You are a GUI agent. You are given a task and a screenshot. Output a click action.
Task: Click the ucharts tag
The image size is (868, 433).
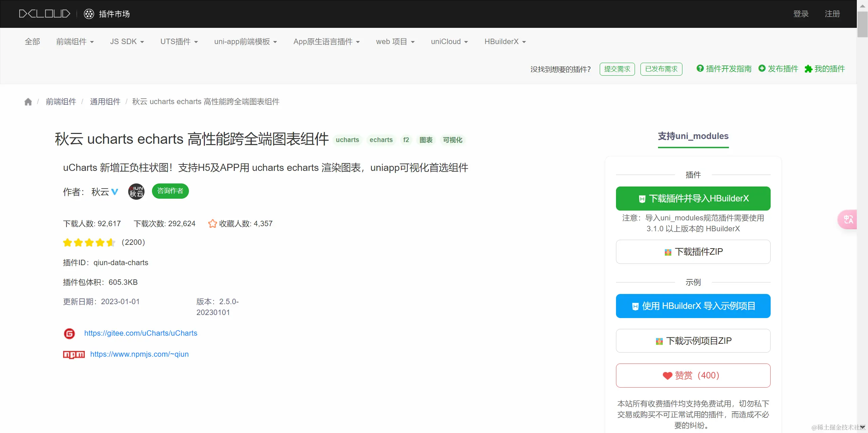347,140
